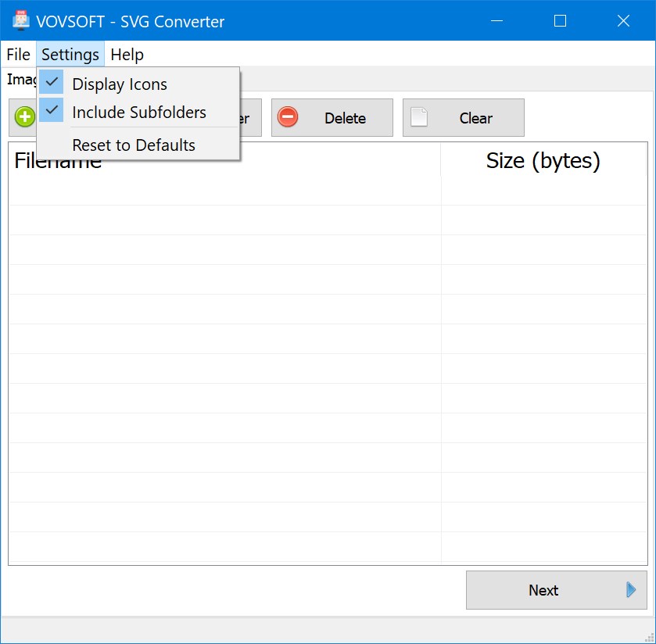Switch to the Images tab
The width and height of the screenshot is (656, 644).
(x=21, y=79)
